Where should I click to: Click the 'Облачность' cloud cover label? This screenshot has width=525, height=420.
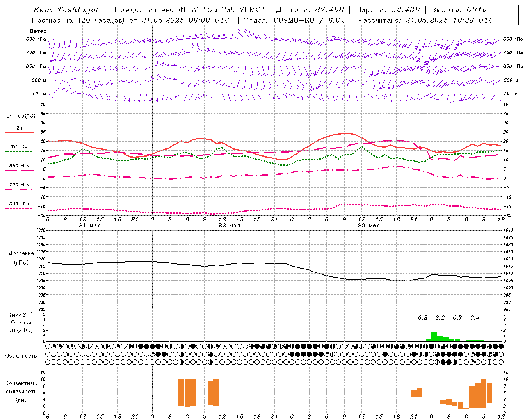tap(21, 356)
